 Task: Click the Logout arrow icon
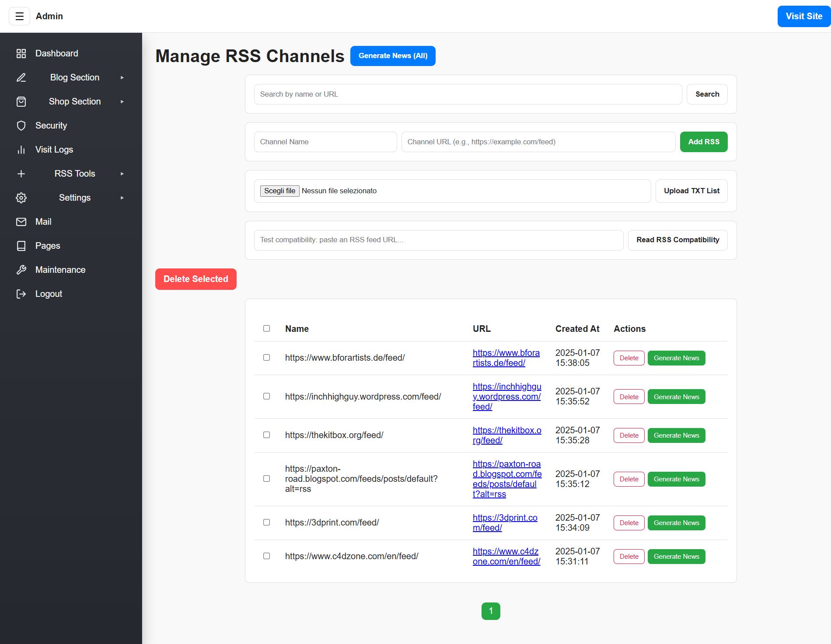(x=21, y=294)
